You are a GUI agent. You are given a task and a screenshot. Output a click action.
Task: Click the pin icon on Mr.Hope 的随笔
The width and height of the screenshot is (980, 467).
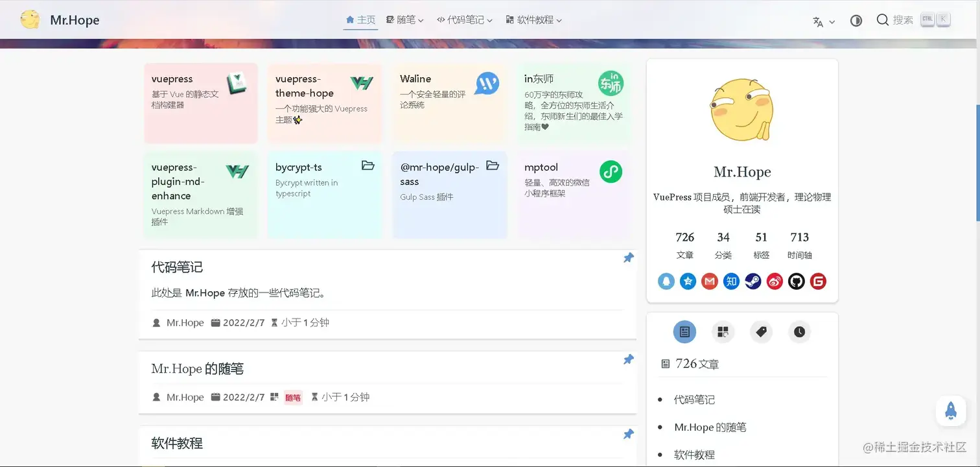pyautogui.click(x=628, y=359)
